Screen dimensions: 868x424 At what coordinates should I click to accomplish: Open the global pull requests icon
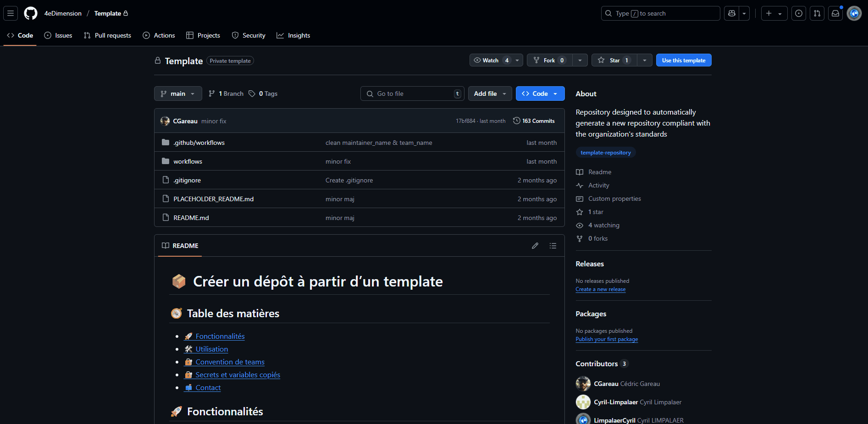click(817, 13)
